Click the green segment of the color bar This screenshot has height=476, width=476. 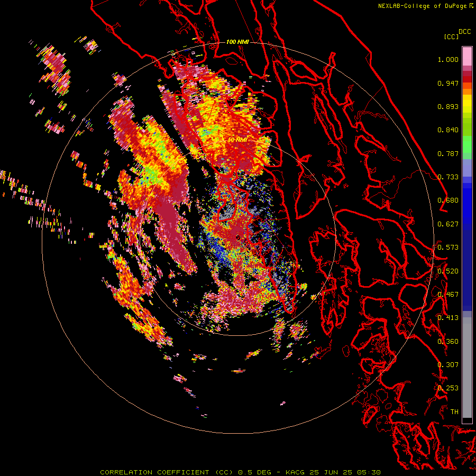point(467,144)
